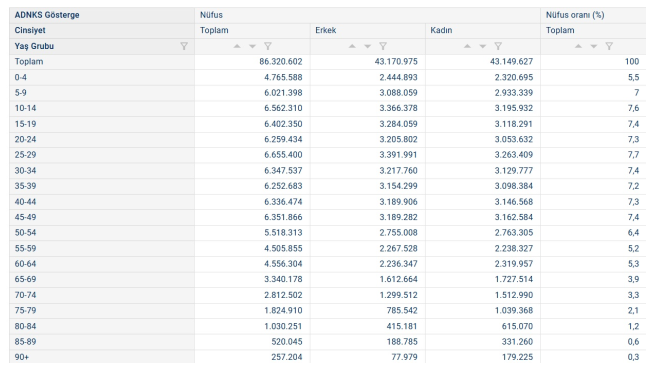Sort Nüfus Toplam column descending
The image size is (660, 381).
click(252, 46)
